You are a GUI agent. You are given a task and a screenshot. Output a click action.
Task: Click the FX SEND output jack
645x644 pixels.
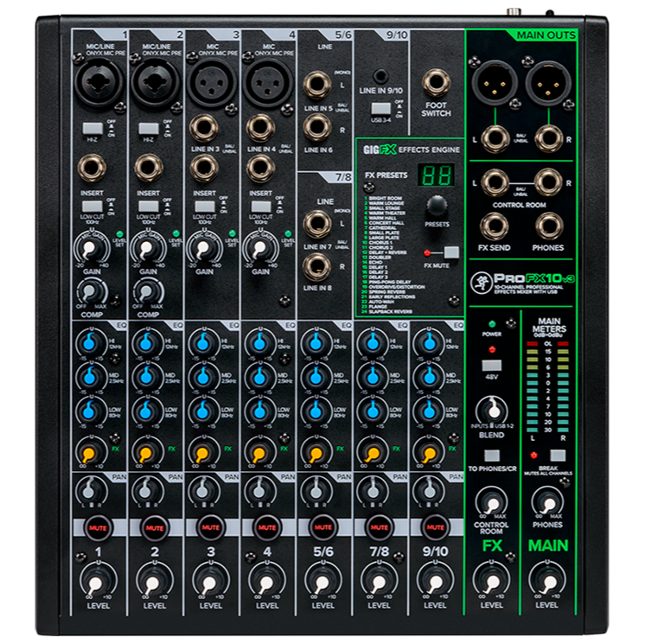(x=494, y=226)
